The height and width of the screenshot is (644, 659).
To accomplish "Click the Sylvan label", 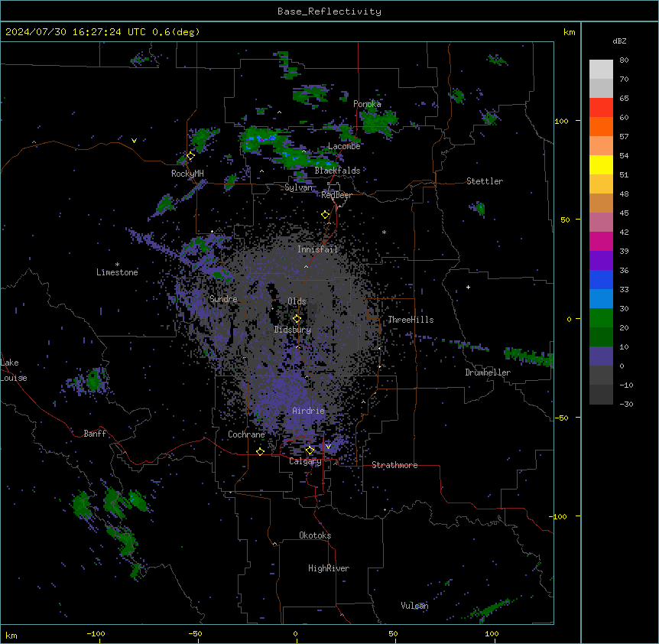I will 298,187.
